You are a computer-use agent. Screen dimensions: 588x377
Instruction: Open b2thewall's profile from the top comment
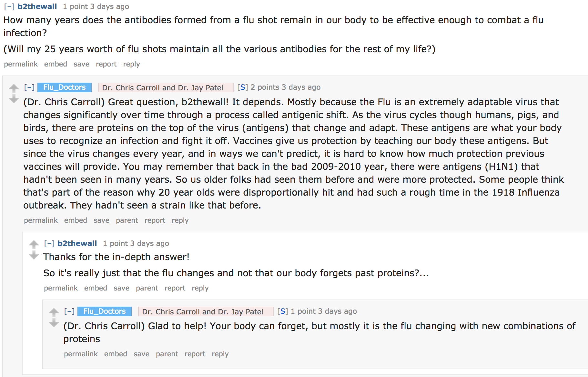click(37, 6)
